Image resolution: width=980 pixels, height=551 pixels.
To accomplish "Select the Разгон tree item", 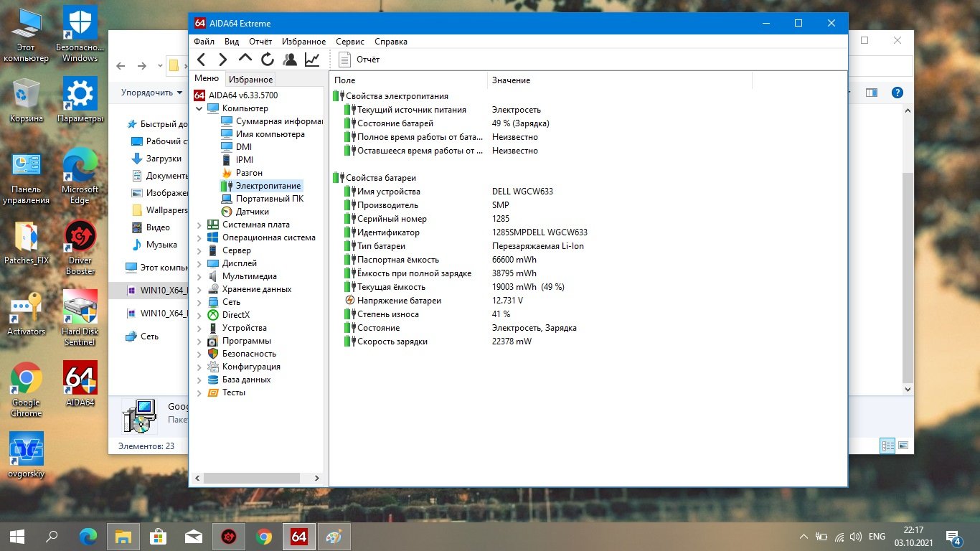I will [x=242, y=173].
